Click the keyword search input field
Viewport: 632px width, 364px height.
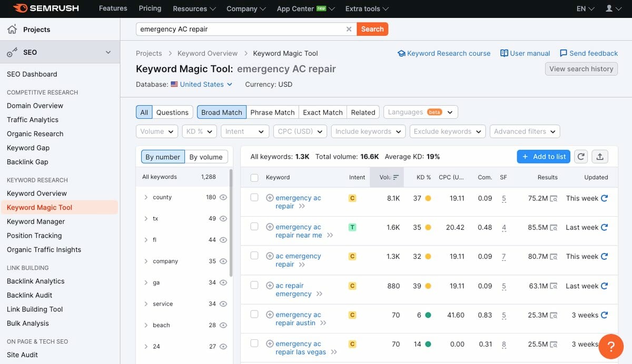pyautogui.click(x=240, y=29)
